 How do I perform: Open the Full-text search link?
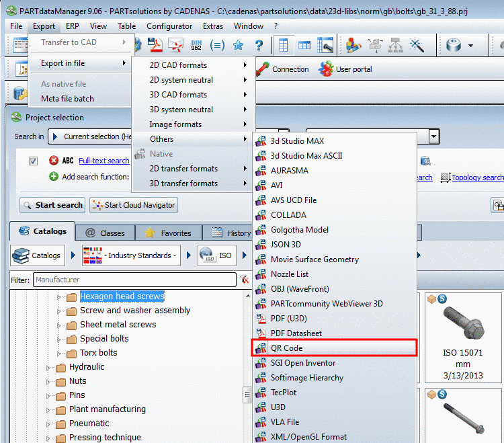click(104, 161)
